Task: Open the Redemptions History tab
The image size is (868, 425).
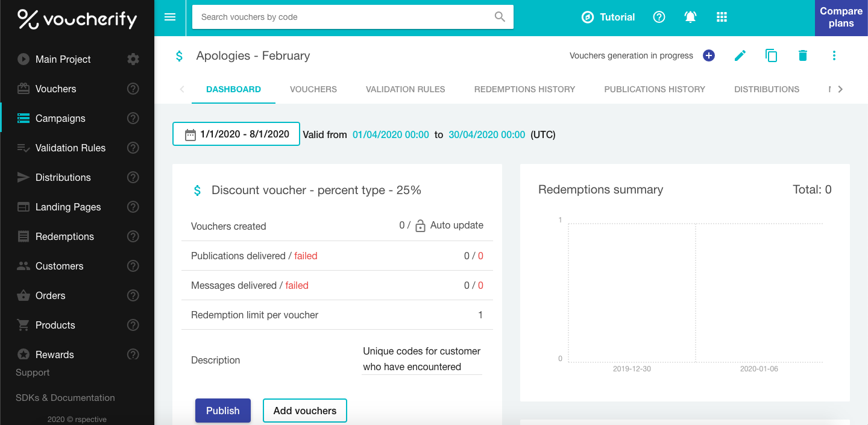Action: (524, 89)
